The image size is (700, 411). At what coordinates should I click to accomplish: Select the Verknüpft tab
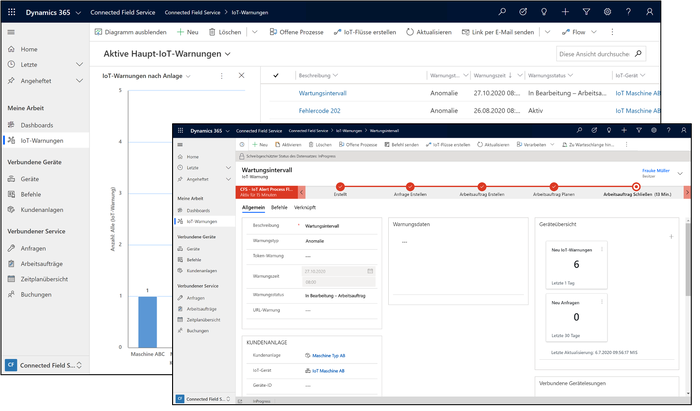[x=305, y=208]
